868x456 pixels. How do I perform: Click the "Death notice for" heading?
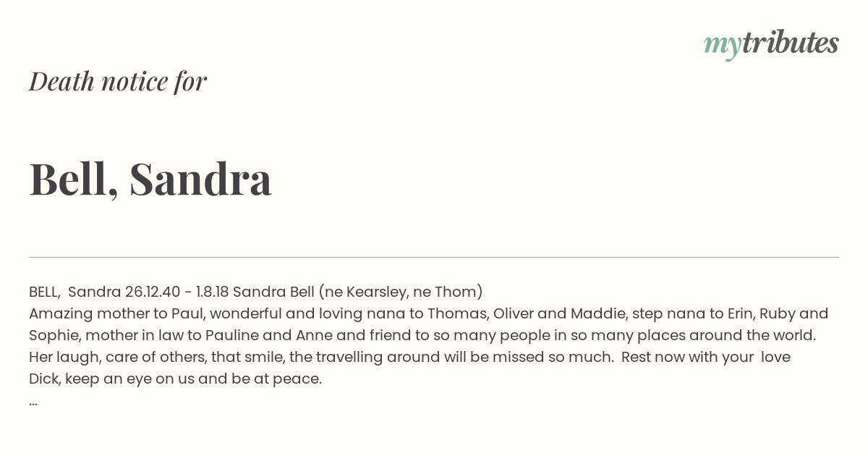tap(118, 81)
